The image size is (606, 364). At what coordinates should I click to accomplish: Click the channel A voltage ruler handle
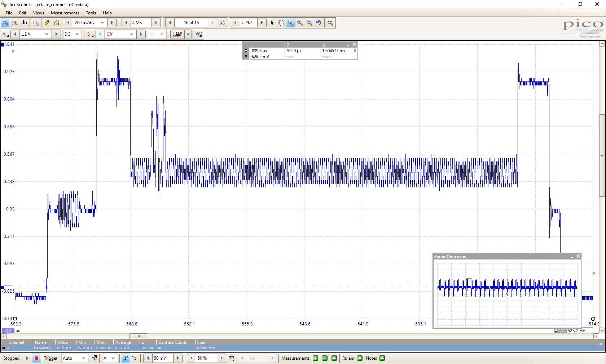tap(3, 287)
